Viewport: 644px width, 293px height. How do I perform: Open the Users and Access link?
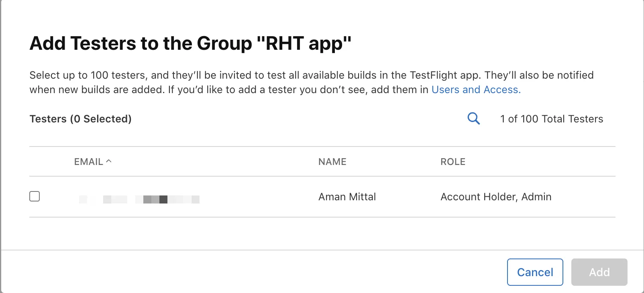(x=476, y=90)
